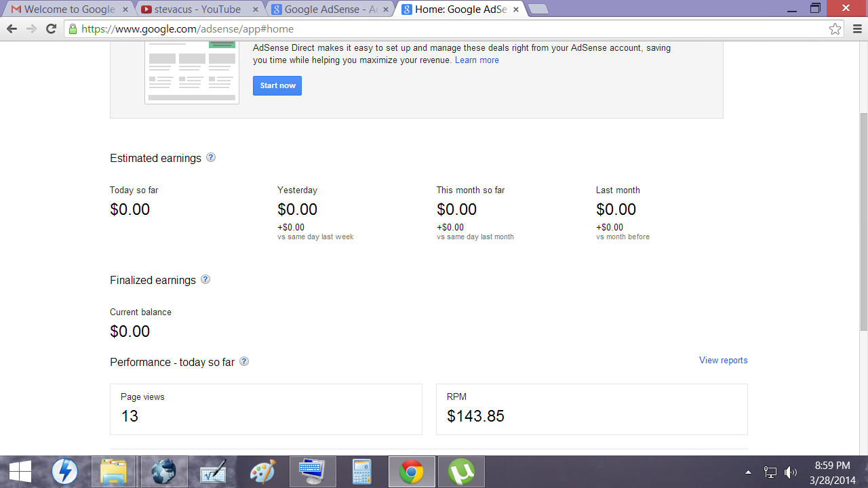Click the 'This month so far' label

point(471,190)
